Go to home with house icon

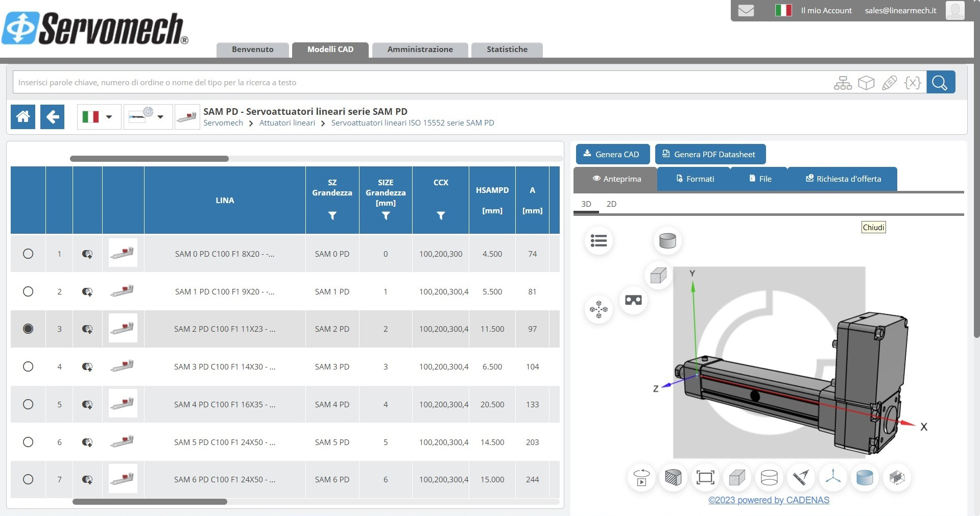click(23, 117)
